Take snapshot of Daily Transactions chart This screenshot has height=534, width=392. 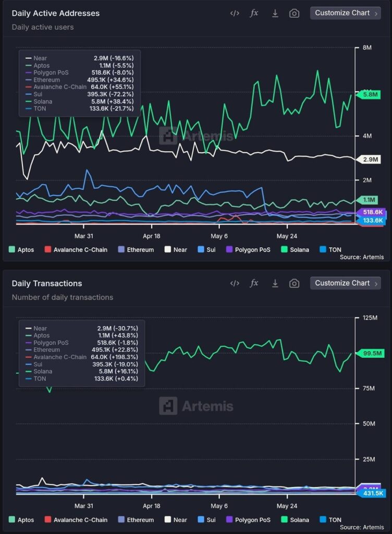pyautogui.click(x=295, y=283)
